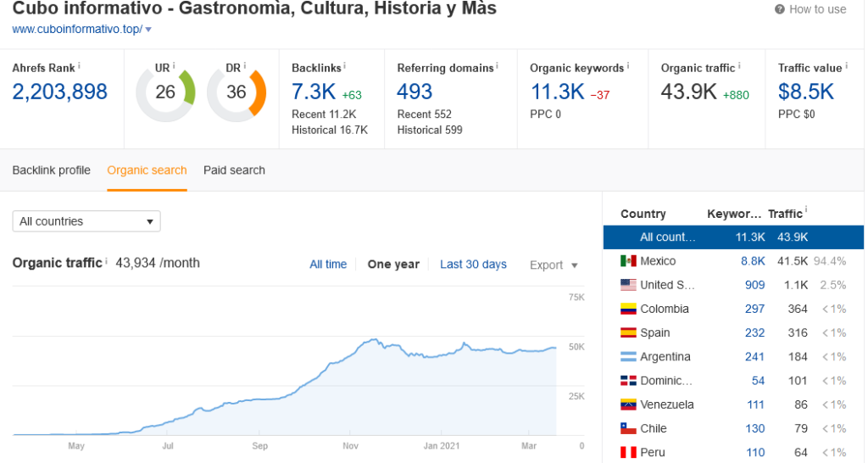This screenshot has width=868, height=463.
Task: Click the Recent 11.2K backlinks text
Action: (324, 114)
